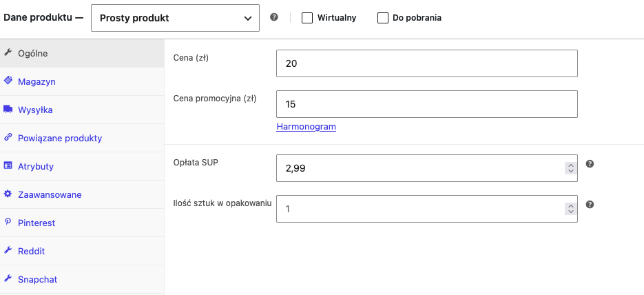Click the Pinterest logo icon
This screenshot has height=295, width=644.
click(8, 222)
